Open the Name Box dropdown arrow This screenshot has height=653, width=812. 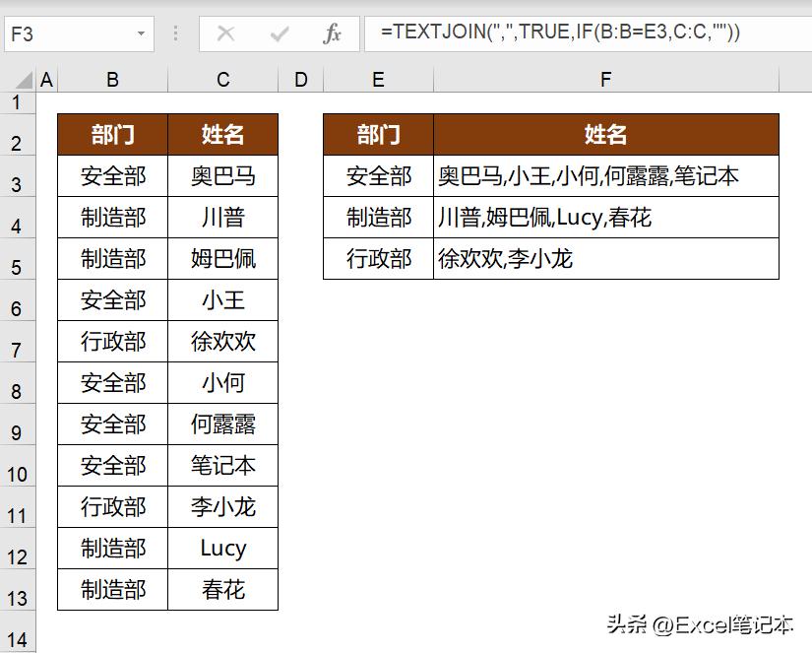point(142,33)
